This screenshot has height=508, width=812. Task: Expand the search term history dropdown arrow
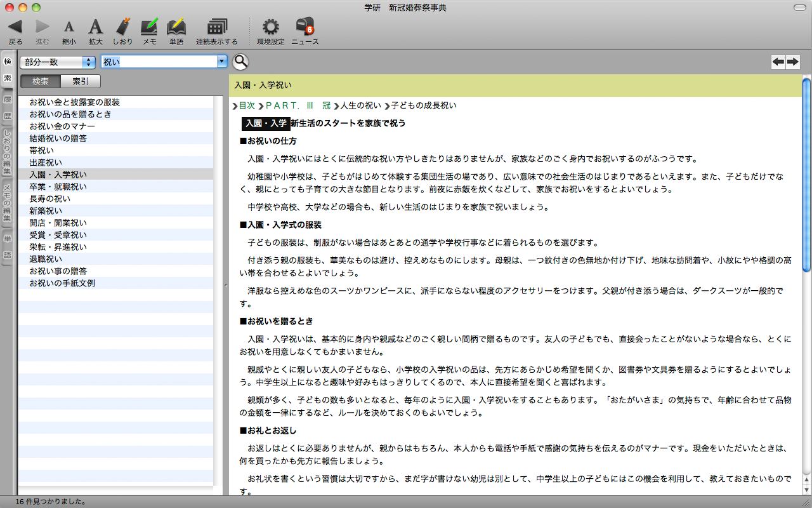221,62
